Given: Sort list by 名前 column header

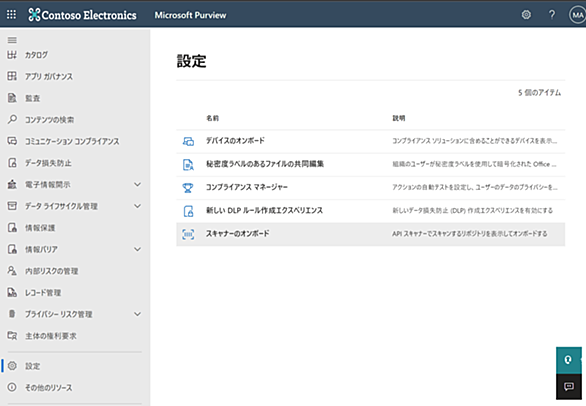Looking at the screenshot, I should click(213, 118).
